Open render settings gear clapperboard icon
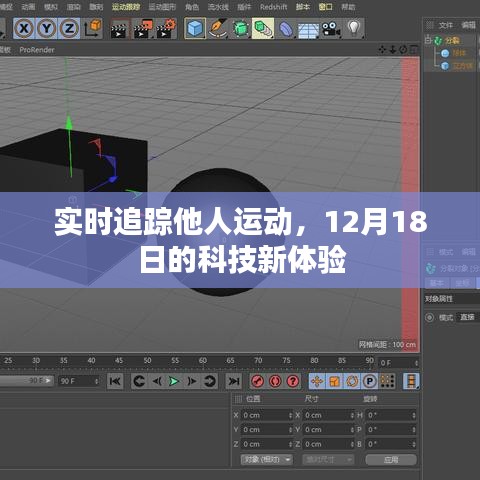Image resolution: width=480 pixels, height=480 pixels. [x=166, y=29]
